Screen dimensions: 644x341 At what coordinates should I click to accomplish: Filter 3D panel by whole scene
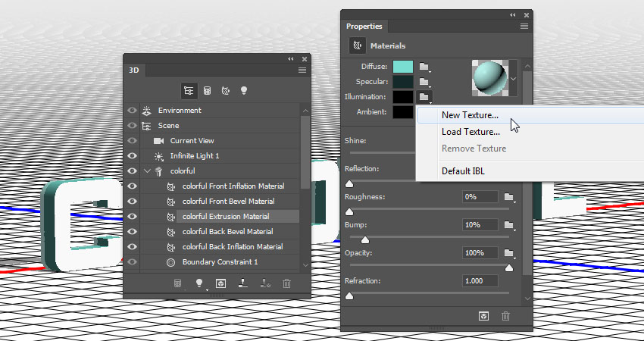[x=187, y=89]
